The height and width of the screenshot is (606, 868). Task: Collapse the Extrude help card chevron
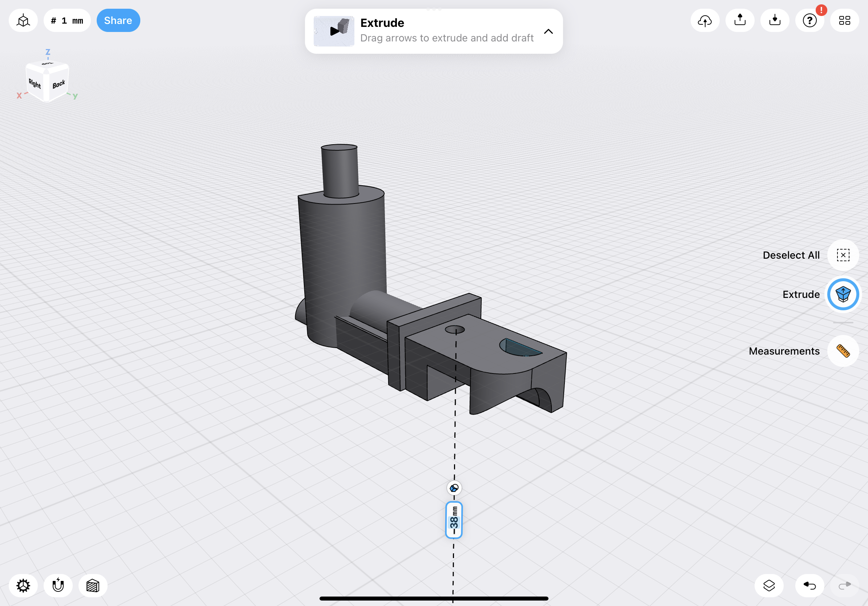pyautogui.click(x=548, y=31)
